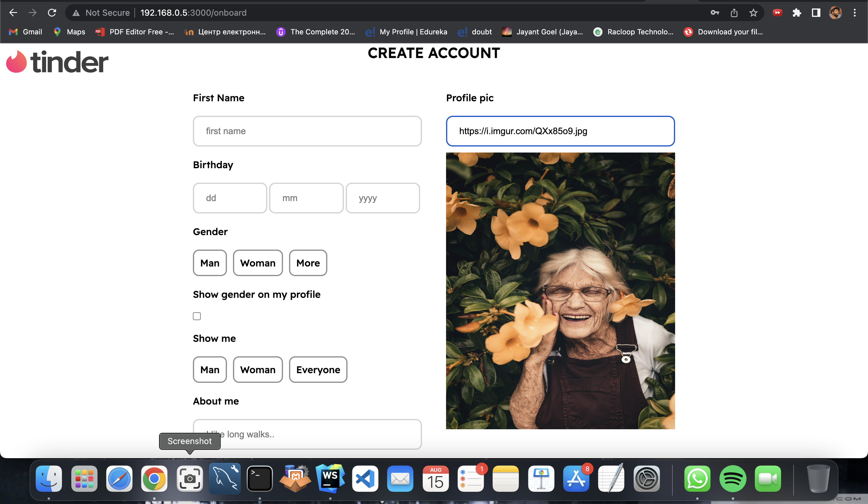Image resolution: width=868 pixels, height=504 pixels.
Task: Open Spotify from the dock
Action: pos(733,478)
